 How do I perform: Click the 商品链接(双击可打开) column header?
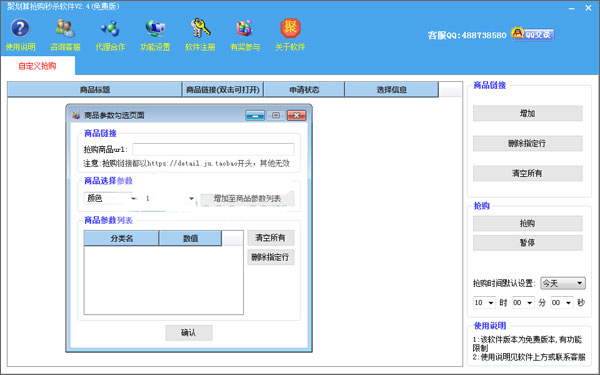tap(223, 90)
